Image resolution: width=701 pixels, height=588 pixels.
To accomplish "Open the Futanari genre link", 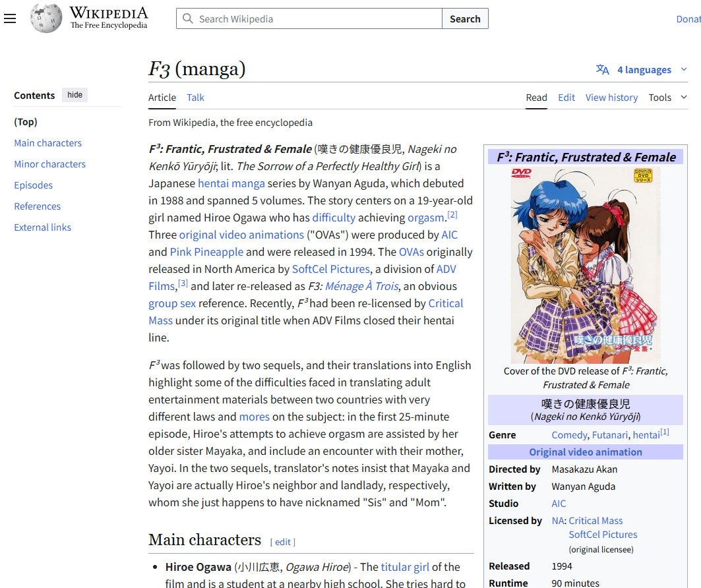I will click(610, 435).
